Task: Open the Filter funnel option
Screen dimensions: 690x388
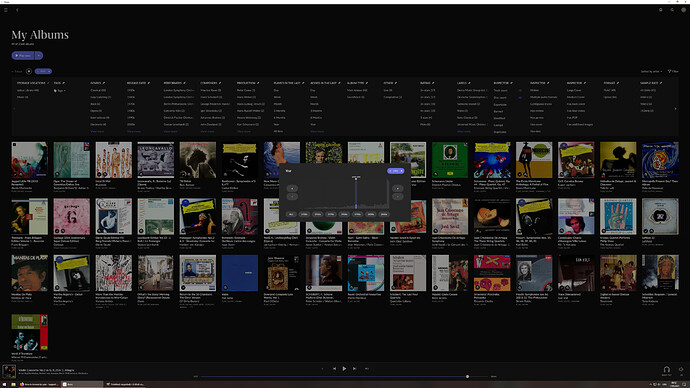Action: coord(673,71)
